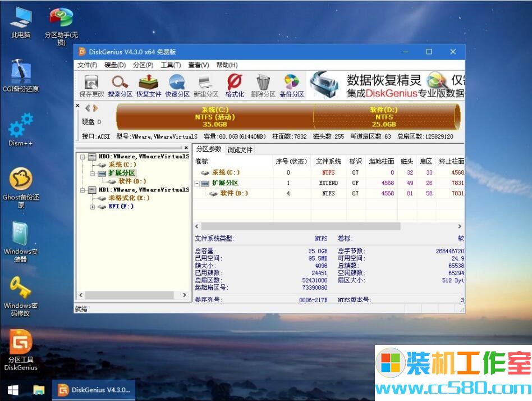Open the 工具(T) menu
Screen dimensions: 532x401
[x=171, y=65]
